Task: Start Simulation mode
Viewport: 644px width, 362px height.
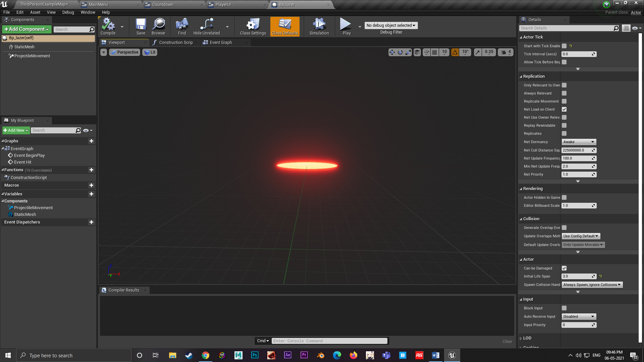Action: pos(319,26)
